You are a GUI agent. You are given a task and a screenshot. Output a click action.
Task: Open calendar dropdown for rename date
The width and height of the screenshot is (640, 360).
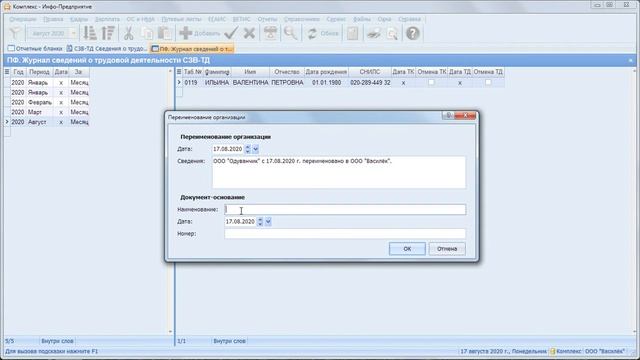pyautogui.click(x=256, y=149)
